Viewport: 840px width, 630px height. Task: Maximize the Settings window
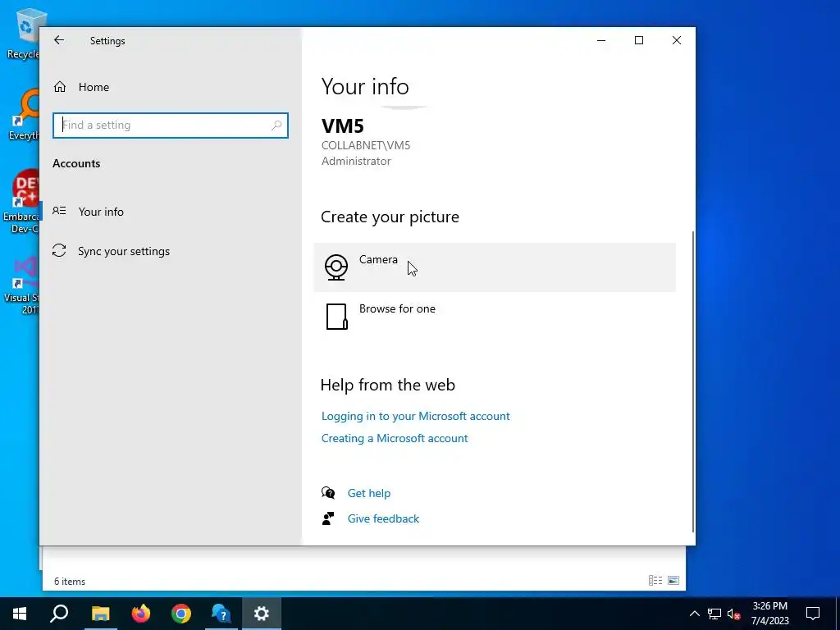pos(638,40)
